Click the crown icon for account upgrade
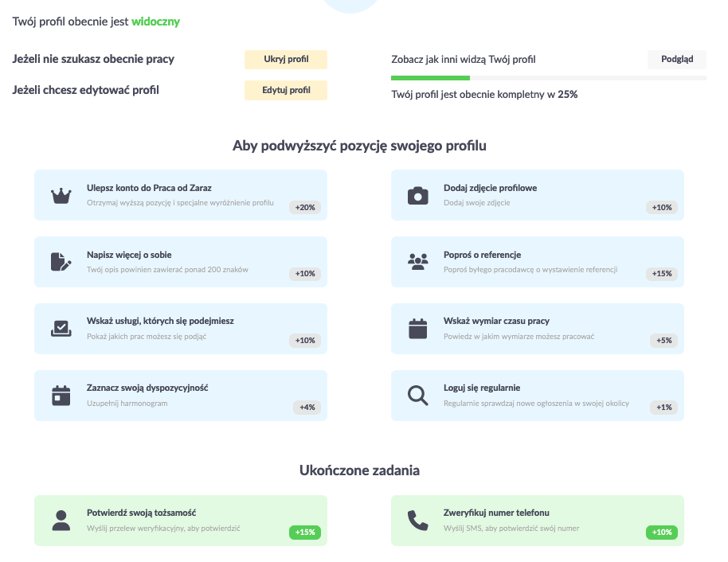The height and width of the screenshot is (562, 728). [x=61, y=196]
